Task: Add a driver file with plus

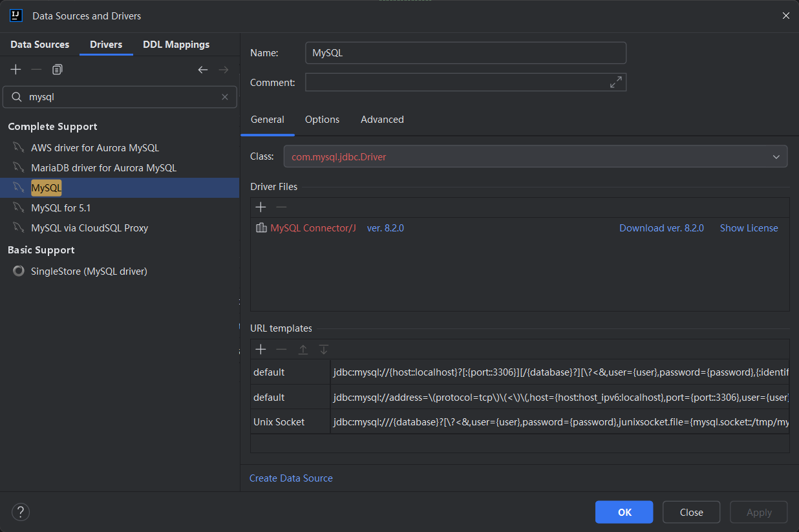Action: (x=261, y=207)
